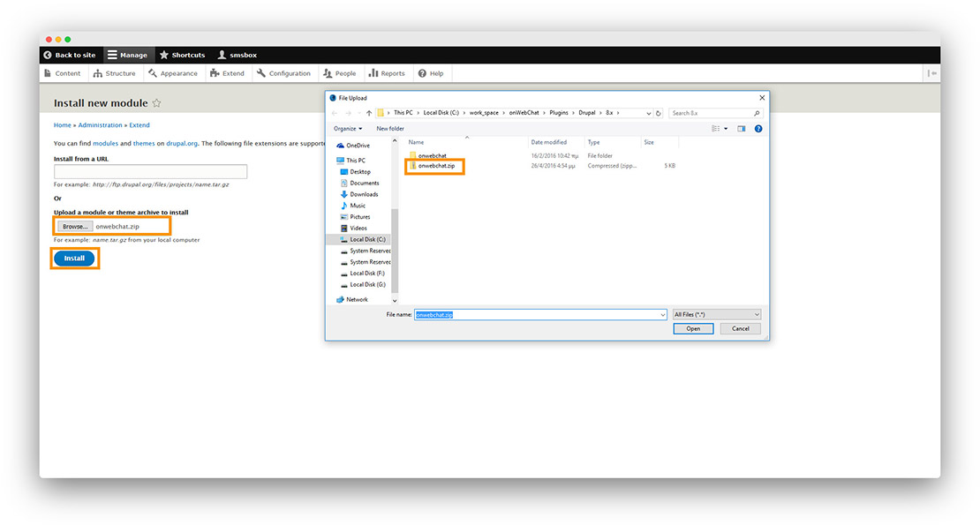This screenshot has width=980, height=525.
Task: Click the magnifier icon in Search 8.x box
Action: pyautogui.click(x=757, y=113)
